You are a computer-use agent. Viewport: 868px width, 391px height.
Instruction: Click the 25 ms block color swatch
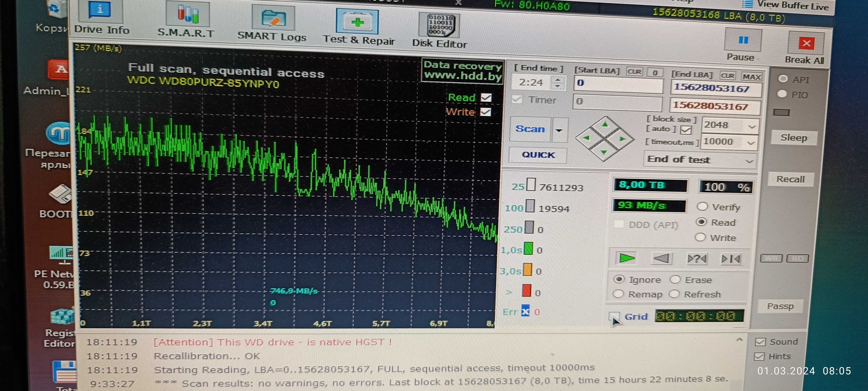point(531,184)
